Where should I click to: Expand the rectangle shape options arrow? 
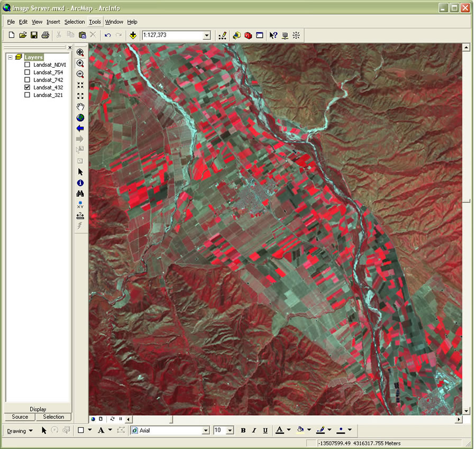tap(90, 430)
